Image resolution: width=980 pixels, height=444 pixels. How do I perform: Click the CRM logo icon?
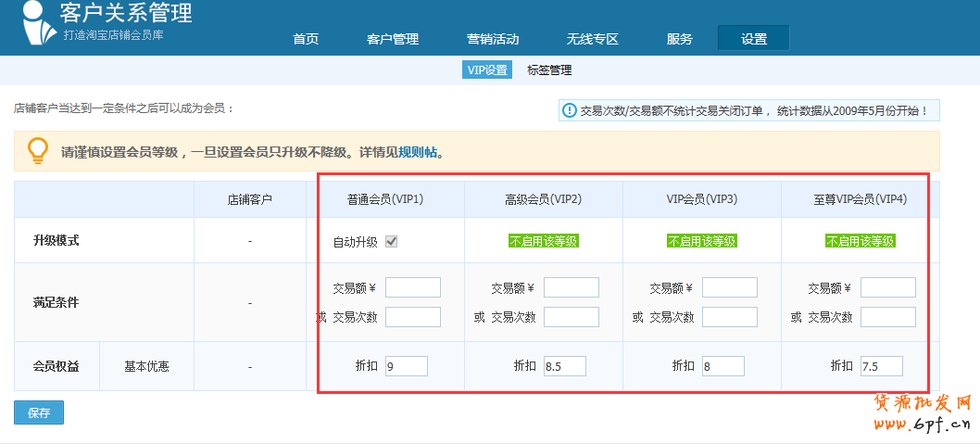31,23
